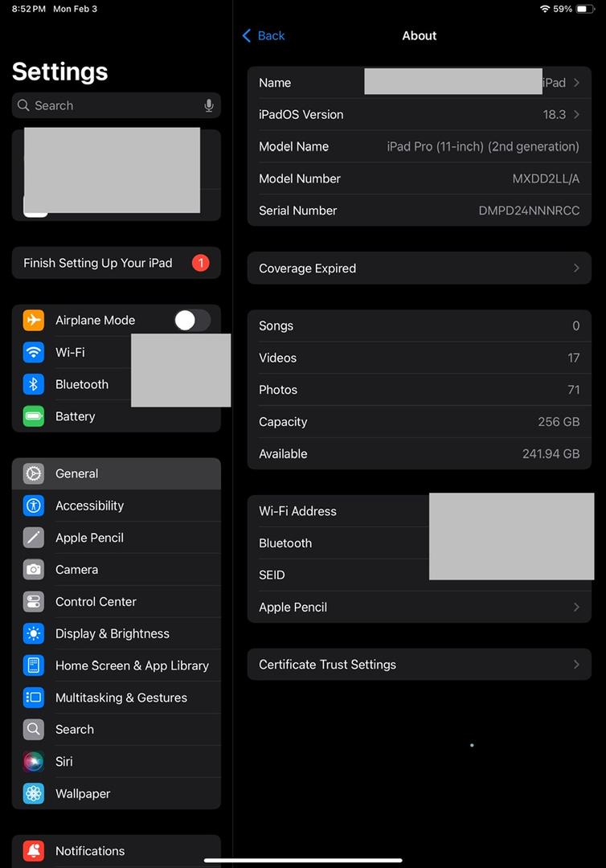Tap the Wi-Fi status bar icon
The height and width of the screenshot is (868, 606).
(545, 9)
